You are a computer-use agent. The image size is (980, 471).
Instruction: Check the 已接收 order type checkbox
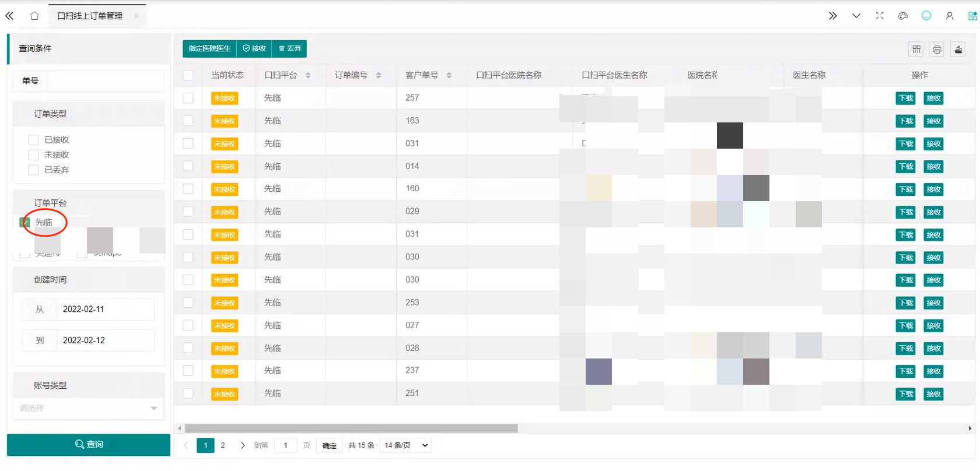click(x=33, y=140)
